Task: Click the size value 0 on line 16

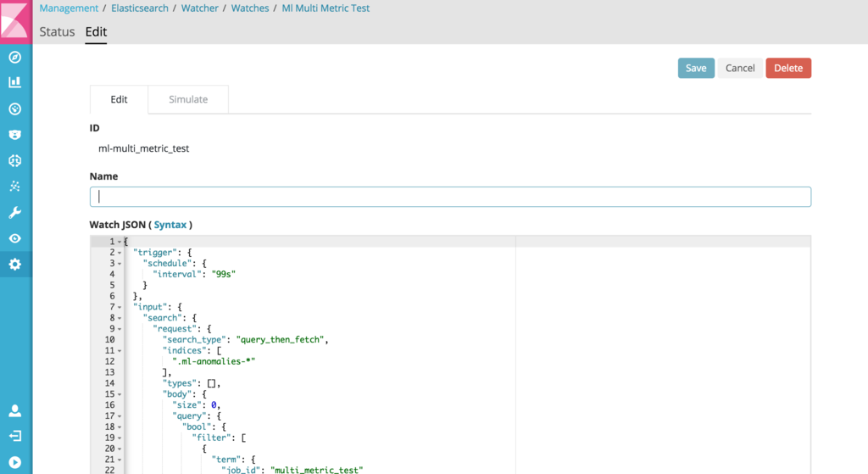Action: click(x=214, y=404)
